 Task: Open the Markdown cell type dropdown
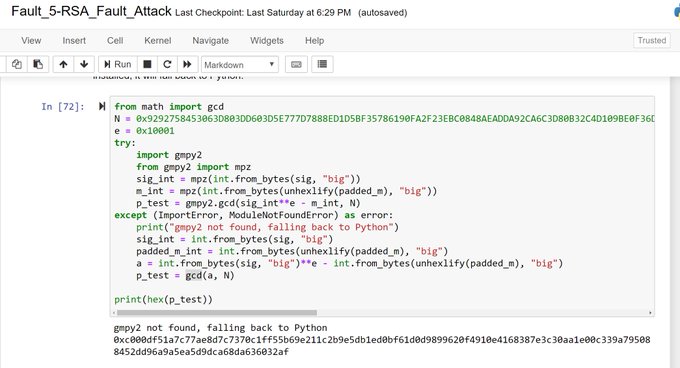click(239, 65)
